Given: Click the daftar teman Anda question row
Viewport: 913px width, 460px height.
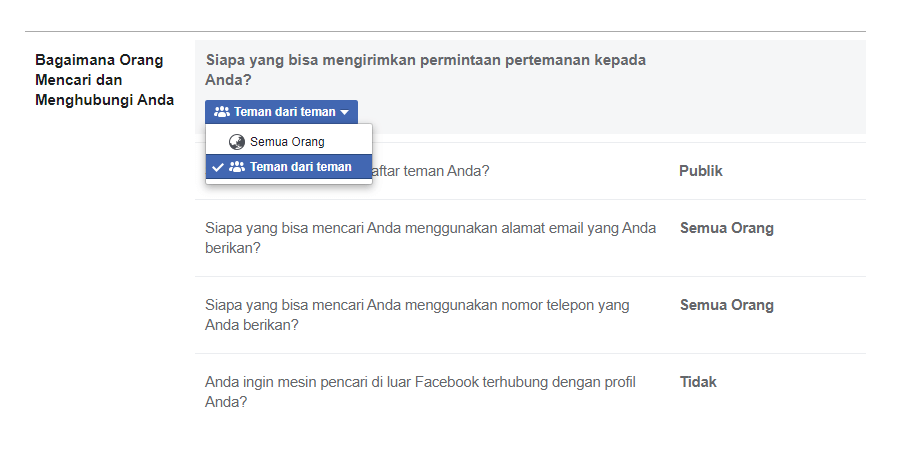Looking at the screenshot, I should (530, 171).
